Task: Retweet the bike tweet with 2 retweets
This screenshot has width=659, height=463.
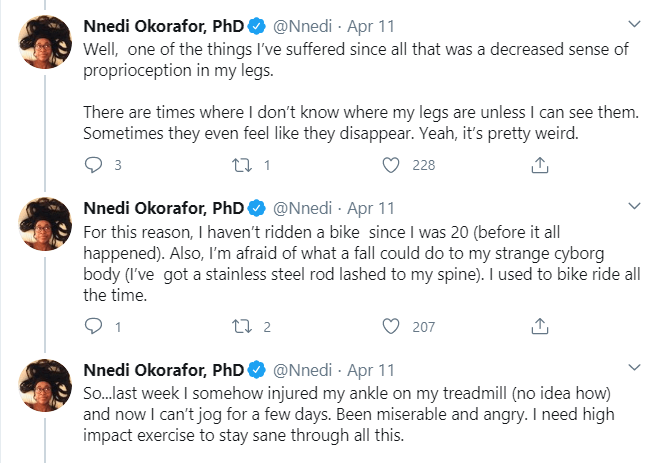Action: click(x=242, y=326)
